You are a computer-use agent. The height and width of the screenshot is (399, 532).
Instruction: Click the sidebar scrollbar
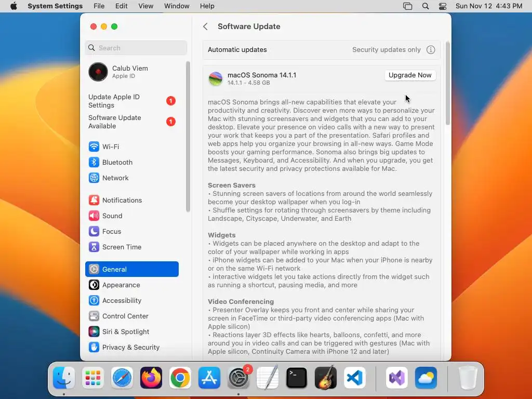[188, 137]
